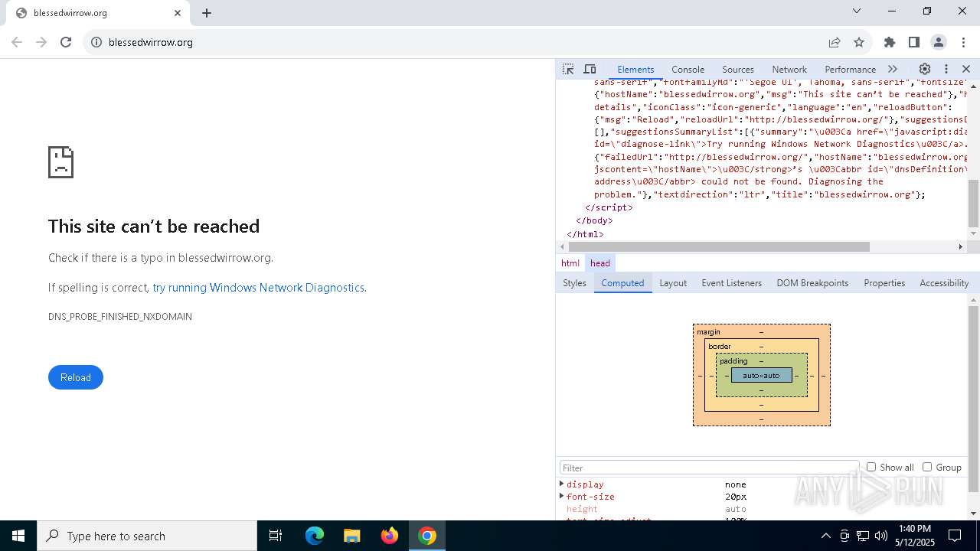Screen dimensions: 980x551
Task: Reload the page via toolbar icon
Action: point(66,42)
